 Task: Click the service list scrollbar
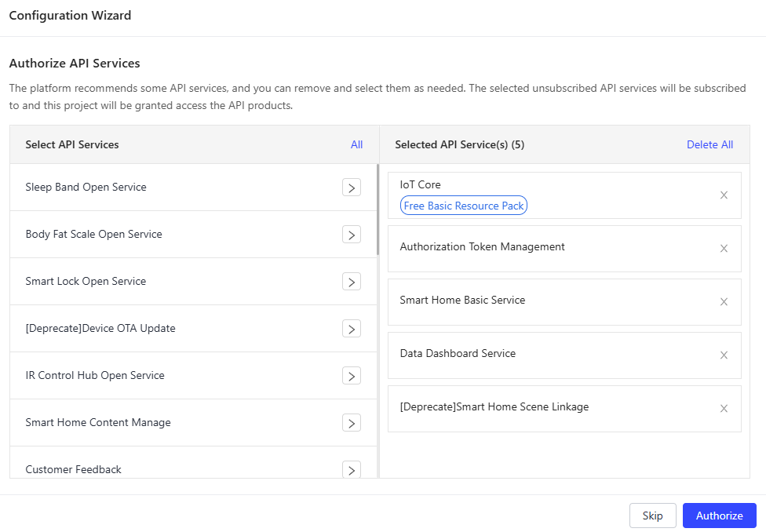click(x=378, y=210)
